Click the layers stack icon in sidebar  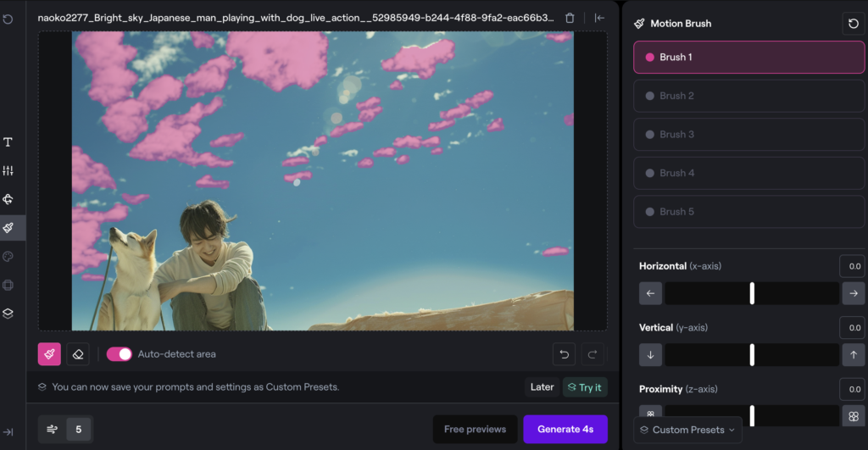pyautogui.click(x=8, y=313)
